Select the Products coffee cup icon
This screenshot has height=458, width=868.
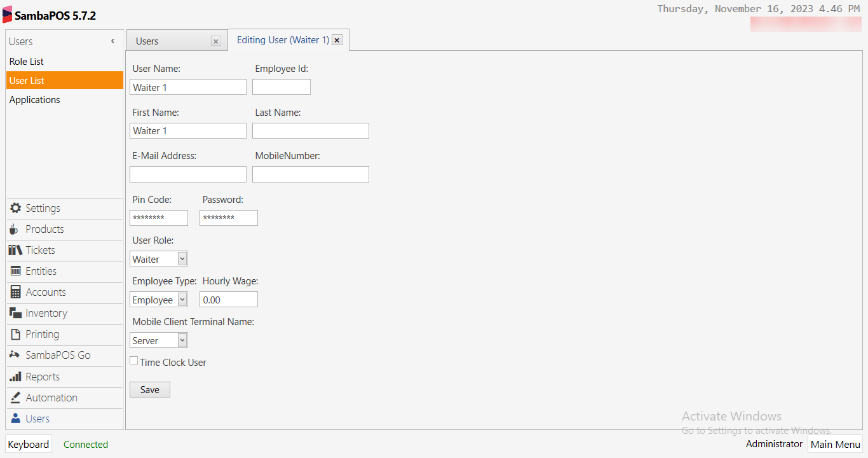[14, 229]
